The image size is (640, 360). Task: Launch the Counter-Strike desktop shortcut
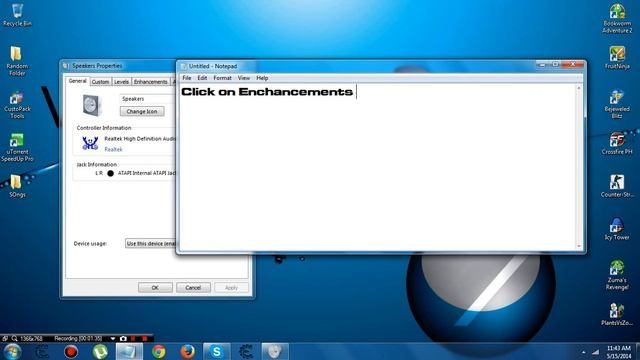617,186
